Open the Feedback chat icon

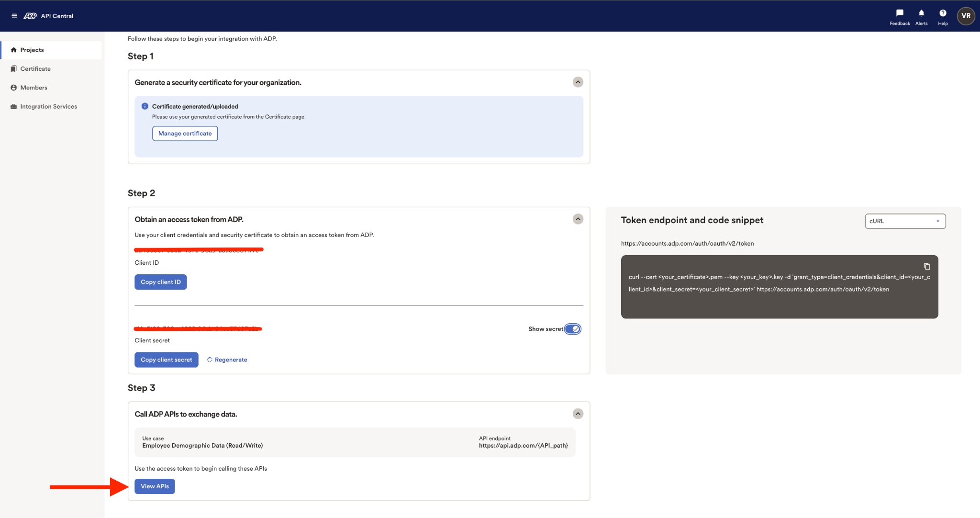900,13
